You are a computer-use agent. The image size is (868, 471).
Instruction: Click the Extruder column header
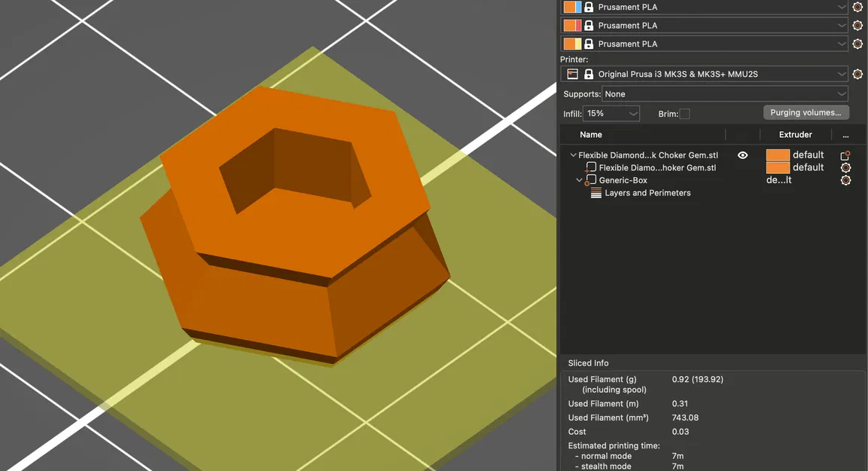[x=796, y=135]
